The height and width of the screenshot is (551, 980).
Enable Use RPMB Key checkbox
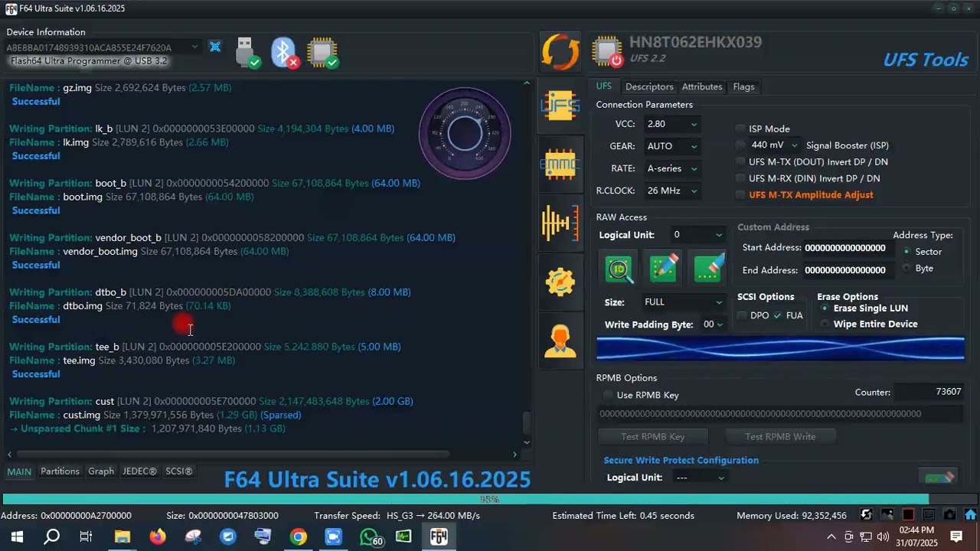[608, 395]
